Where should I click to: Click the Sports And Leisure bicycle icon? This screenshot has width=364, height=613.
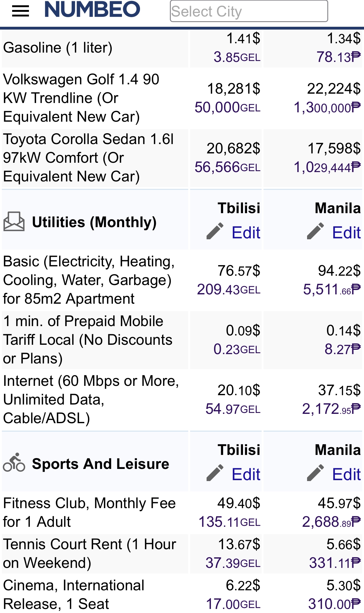(x=14, y=463)
